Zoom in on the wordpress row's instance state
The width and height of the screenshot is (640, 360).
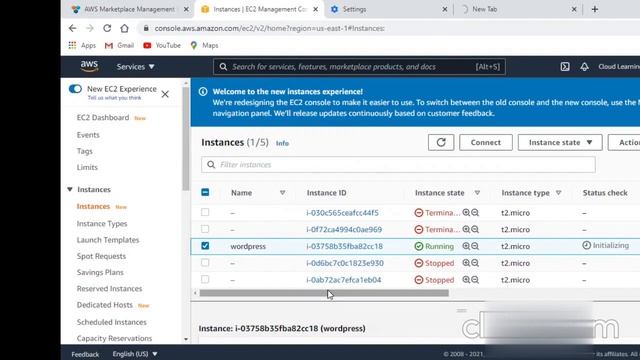point(466,246)
